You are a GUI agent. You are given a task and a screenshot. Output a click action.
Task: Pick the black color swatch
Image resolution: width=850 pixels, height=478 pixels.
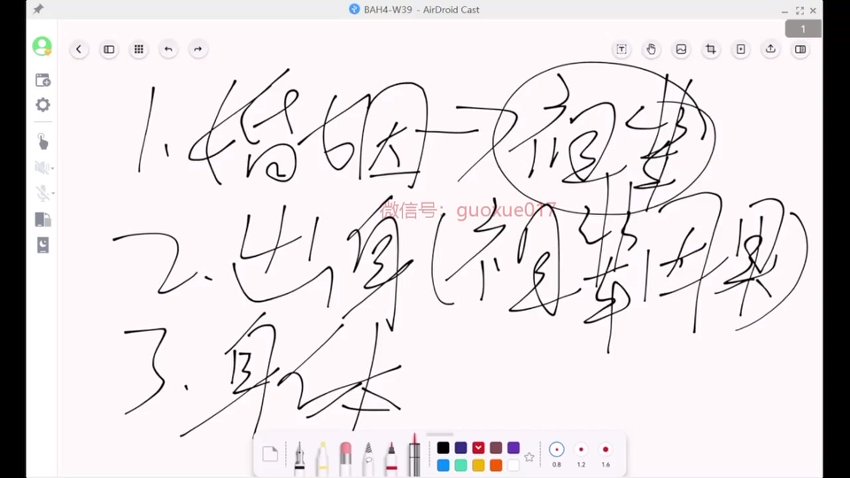pos(443,448)
